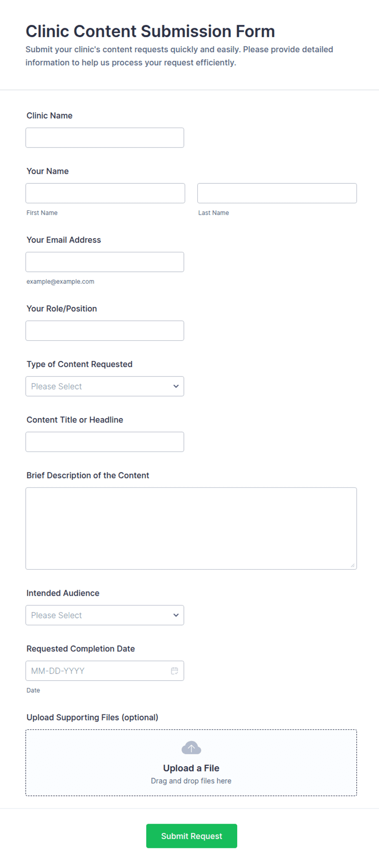Focus the Clinic Name input field
The width and height of the screenshot is (379, 868).
click(x=105, y=138)
